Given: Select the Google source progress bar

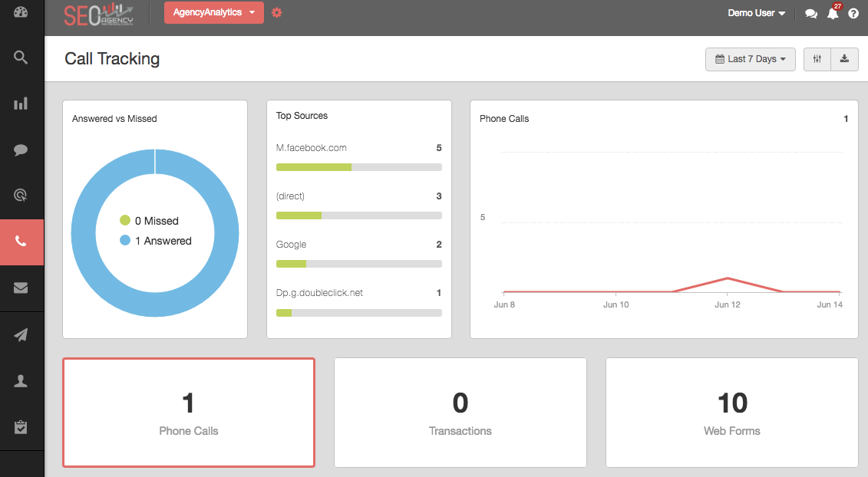Looking at the screenshot, I should 358,264.
